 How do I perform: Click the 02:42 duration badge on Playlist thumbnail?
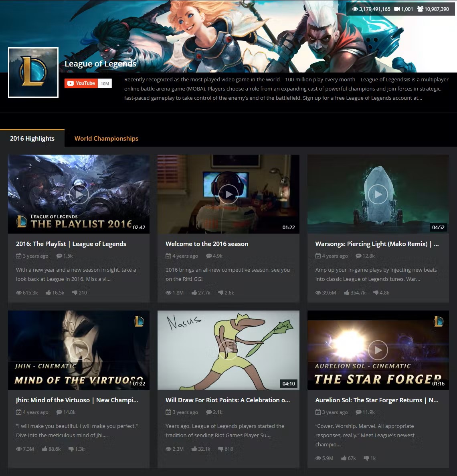(139, 227)
